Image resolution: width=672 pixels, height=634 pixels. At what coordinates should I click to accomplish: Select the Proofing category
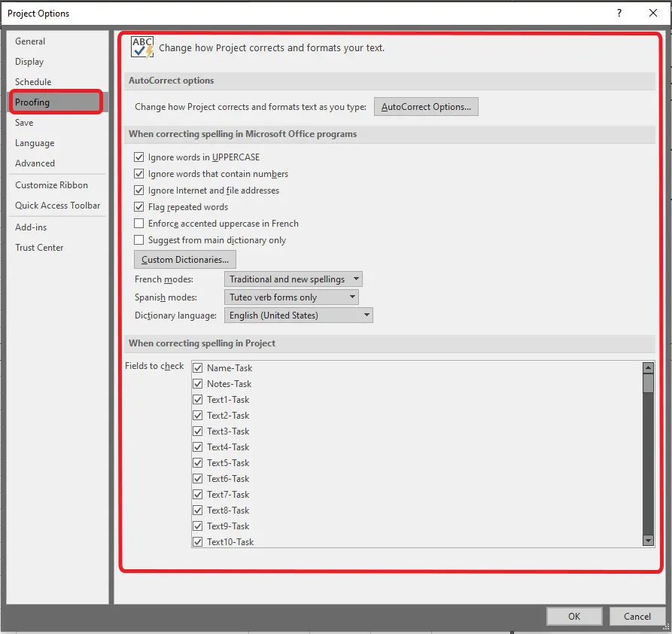pos(58,102)
